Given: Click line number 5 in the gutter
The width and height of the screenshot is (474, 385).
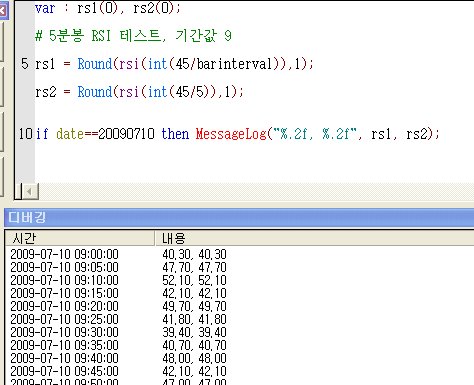Looking at the screenshot, I should [25, 64].
